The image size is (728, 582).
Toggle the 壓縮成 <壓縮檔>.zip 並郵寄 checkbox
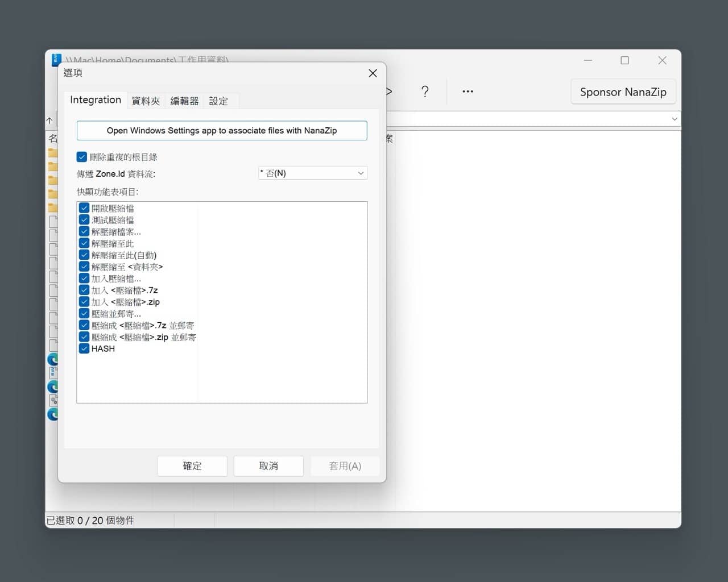[x=84, y=337]
